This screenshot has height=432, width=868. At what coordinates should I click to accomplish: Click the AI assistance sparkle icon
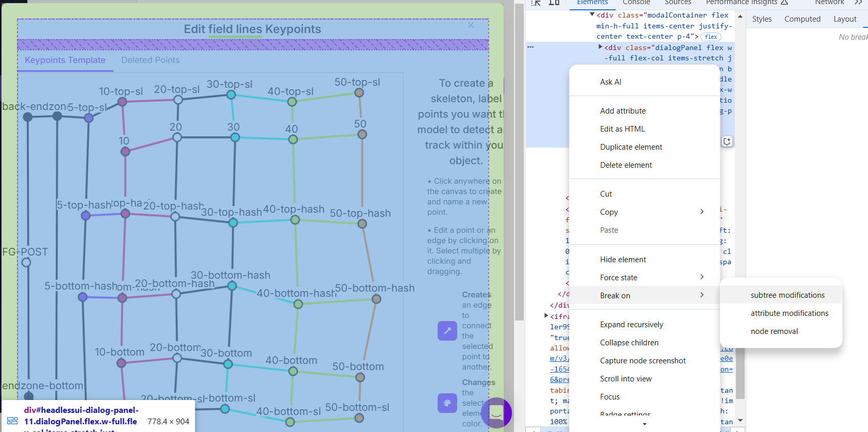tap(727, 141)
